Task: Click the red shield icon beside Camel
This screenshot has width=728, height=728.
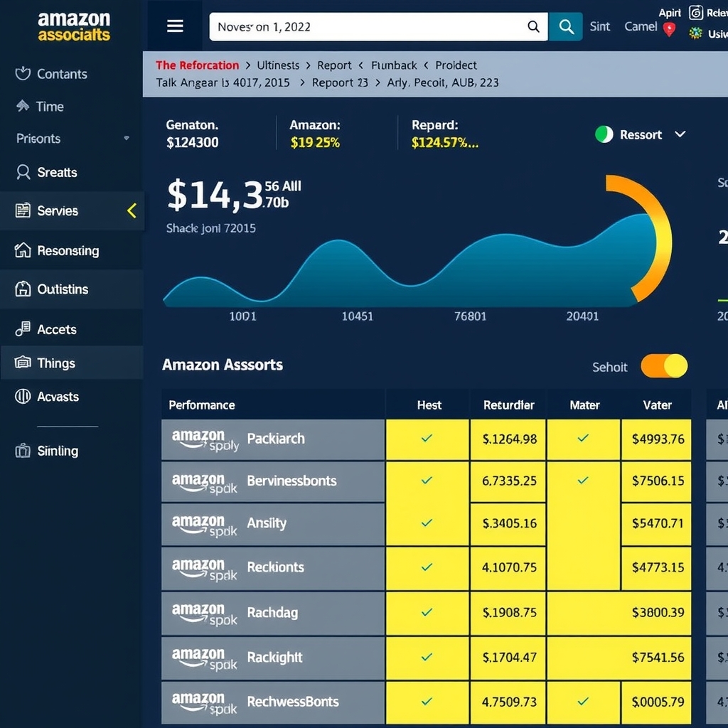Action: pyautogui.click(x=669, y=30)
